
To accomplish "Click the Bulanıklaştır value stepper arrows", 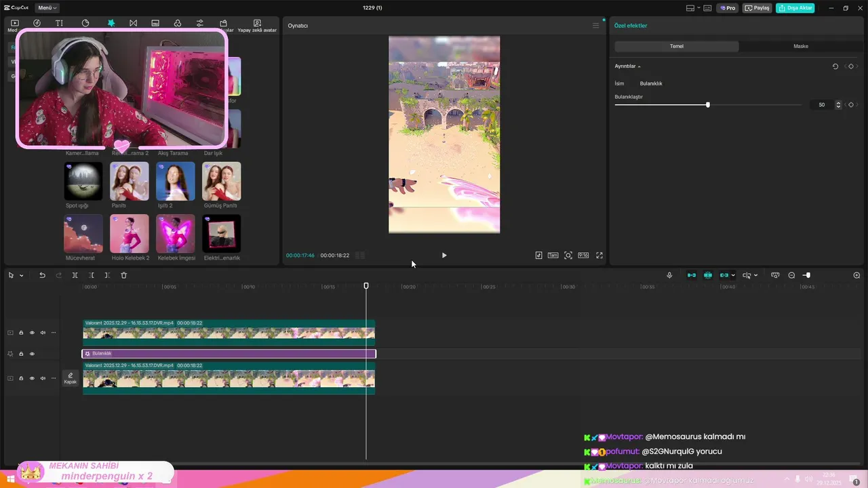I will coord(838,105).
